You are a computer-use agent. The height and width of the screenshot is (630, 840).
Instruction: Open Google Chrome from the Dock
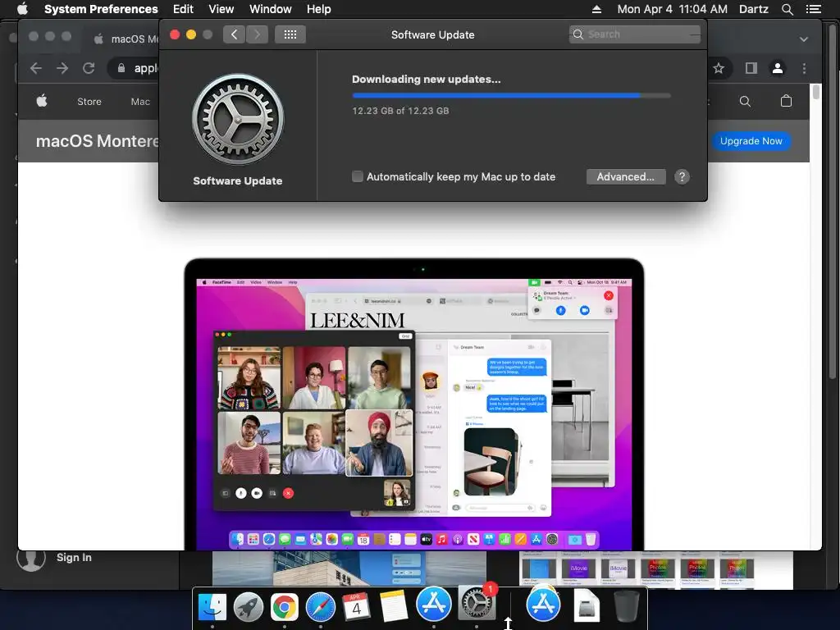(x=285, y=607)
